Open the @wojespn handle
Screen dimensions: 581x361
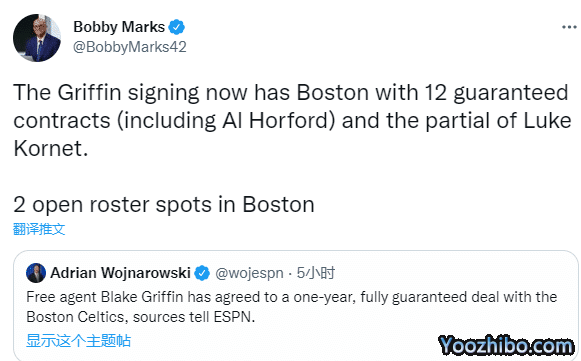pos(249,273)
